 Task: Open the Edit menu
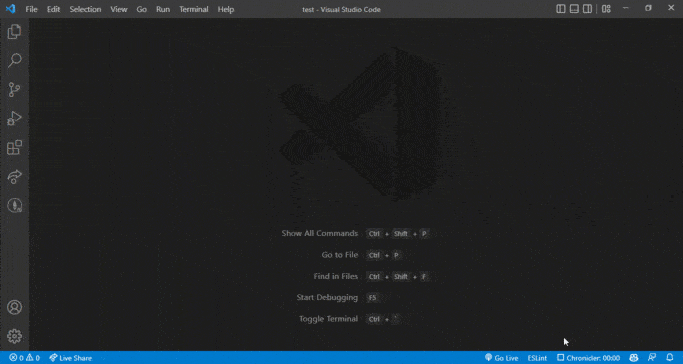[x=54, y=9]
